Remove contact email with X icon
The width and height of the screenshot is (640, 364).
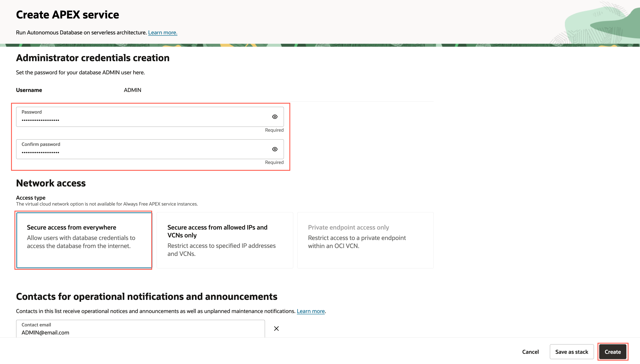click(276, 329)
